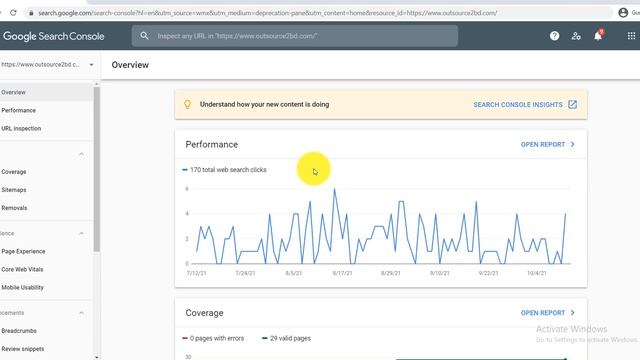Open the Coverage sidebar item
The image size is (640, 360).
tap(46, 172)
